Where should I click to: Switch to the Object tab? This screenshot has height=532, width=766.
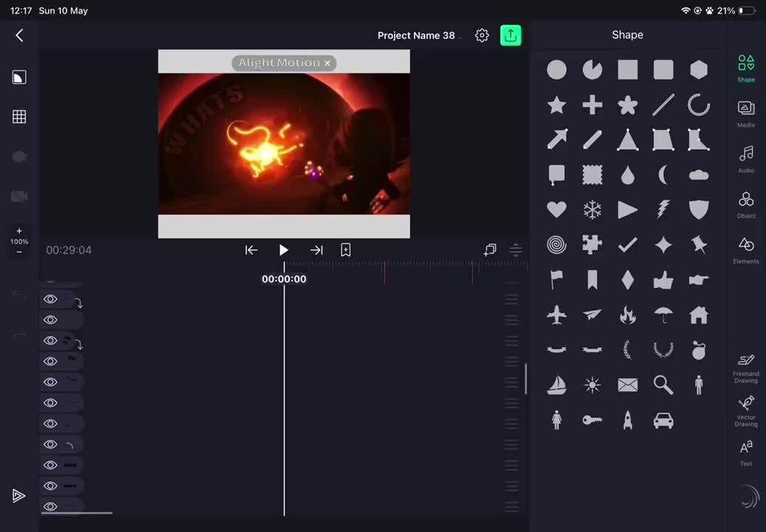coord(745,205)
